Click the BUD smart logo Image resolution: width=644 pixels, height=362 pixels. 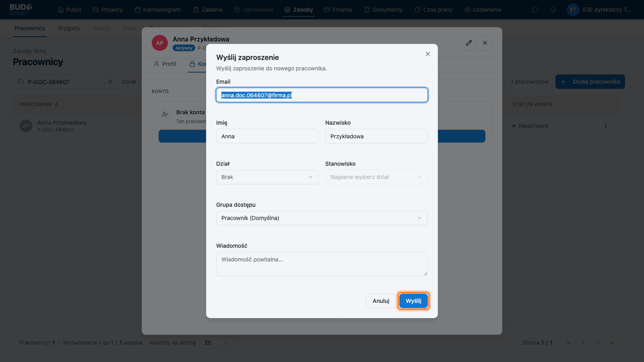point(21,10)
